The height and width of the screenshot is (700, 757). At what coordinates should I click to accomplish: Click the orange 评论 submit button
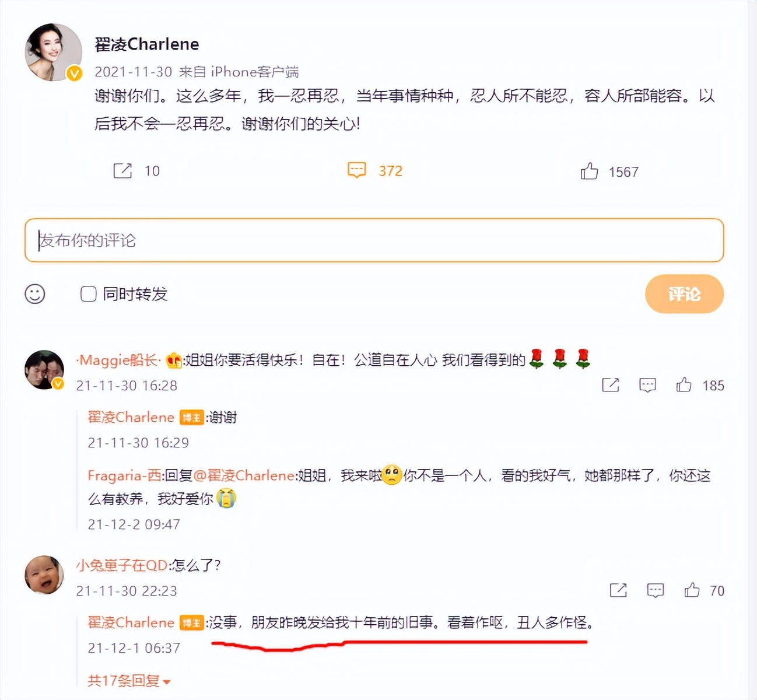684,293
